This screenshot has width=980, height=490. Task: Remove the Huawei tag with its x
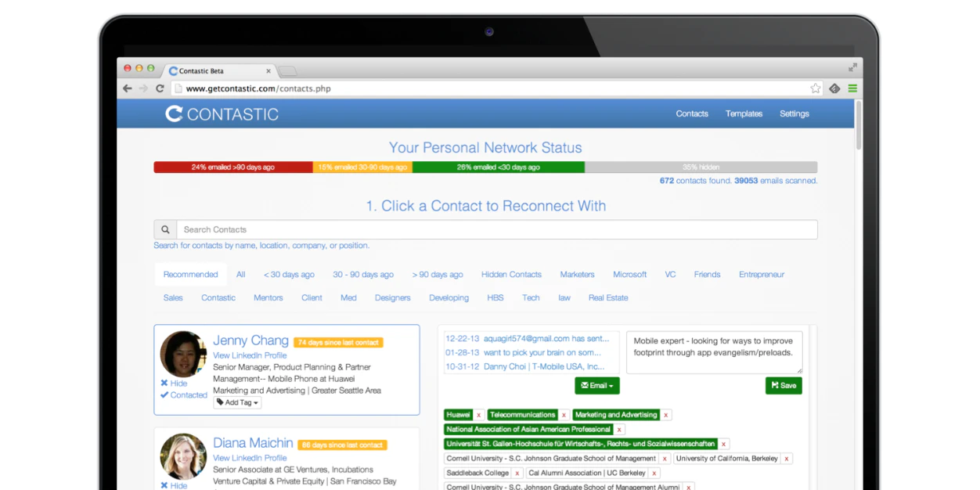(478, 415)
